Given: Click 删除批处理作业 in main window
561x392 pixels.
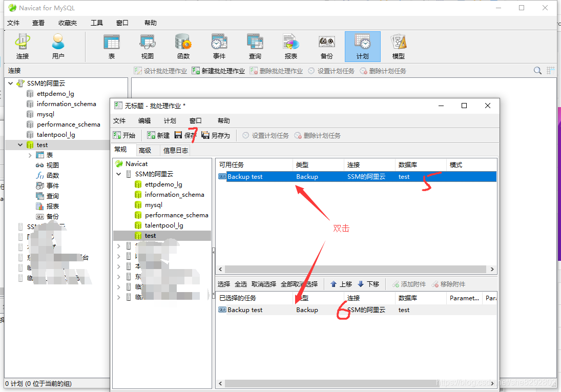Looking at the screenshot, I should coord(276,71).
